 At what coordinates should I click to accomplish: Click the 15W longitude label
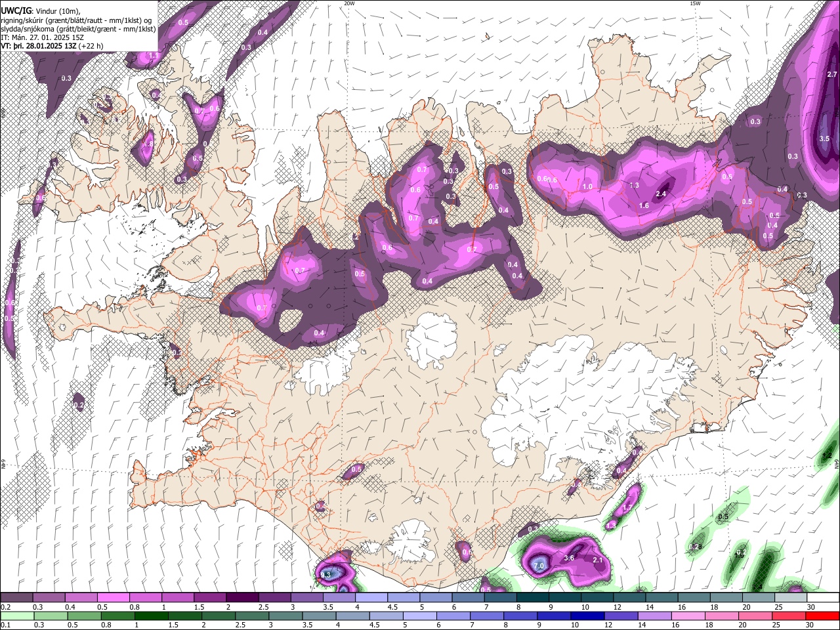coord(695,3)
